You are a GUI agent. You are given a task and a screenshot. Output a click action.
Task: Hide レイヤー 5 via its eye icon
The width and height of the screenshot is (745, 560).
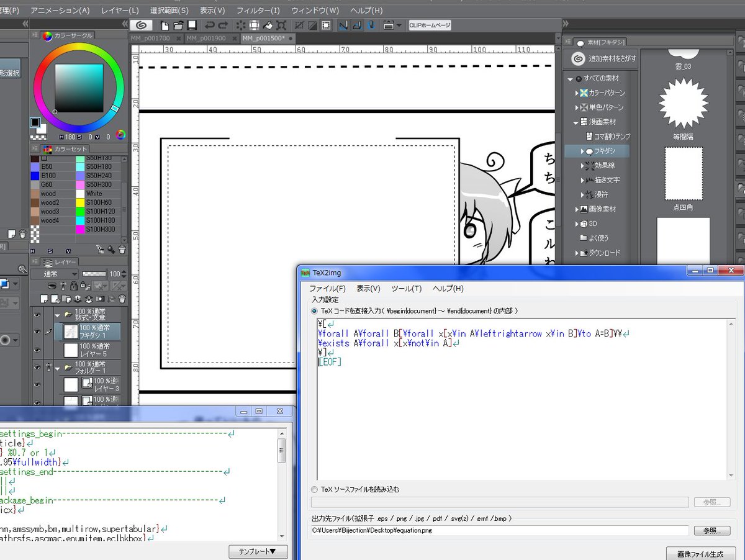pos(37,350)
